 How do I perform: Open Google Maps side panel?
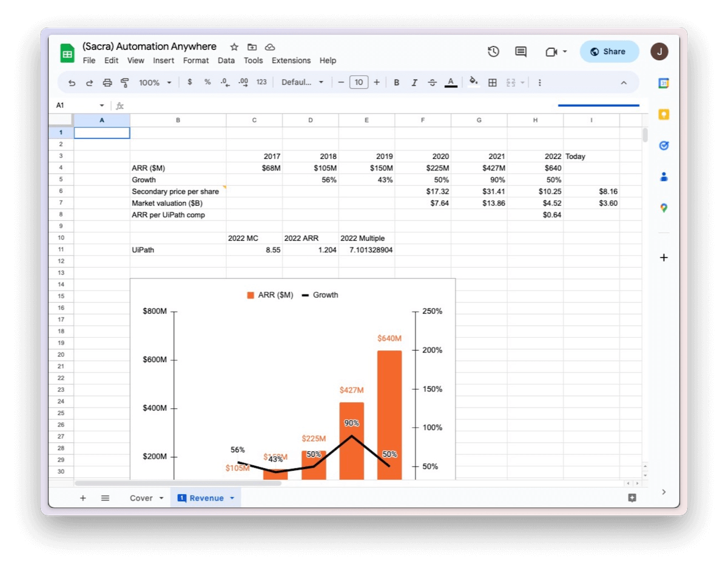(664, 207)
